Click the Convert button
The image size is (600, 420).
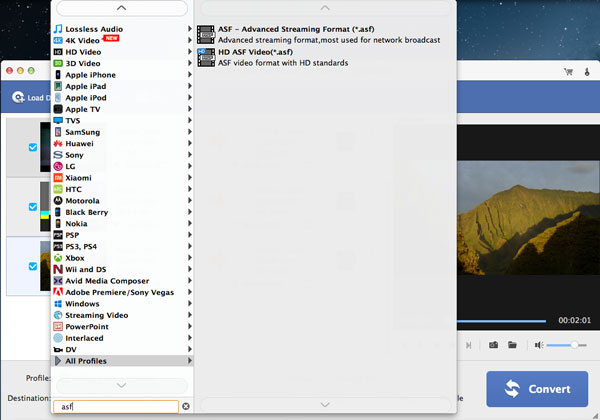(537, 389)
